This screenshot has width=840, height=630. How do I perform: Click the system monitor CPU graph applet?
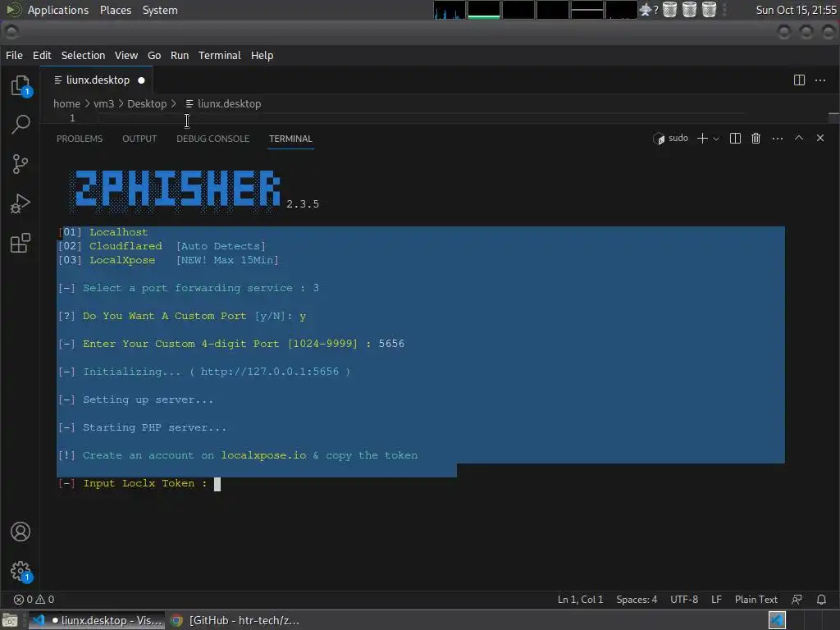click(449, 10)
